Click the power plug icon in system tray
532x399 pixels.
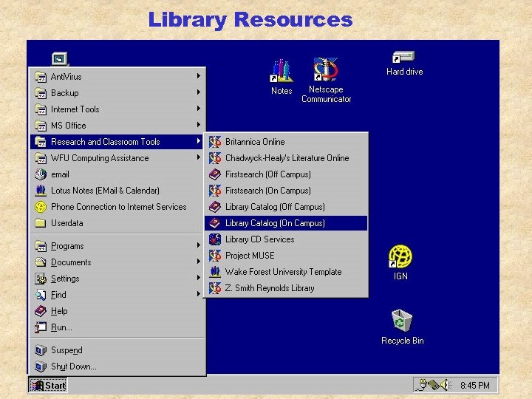click(422, 385)
